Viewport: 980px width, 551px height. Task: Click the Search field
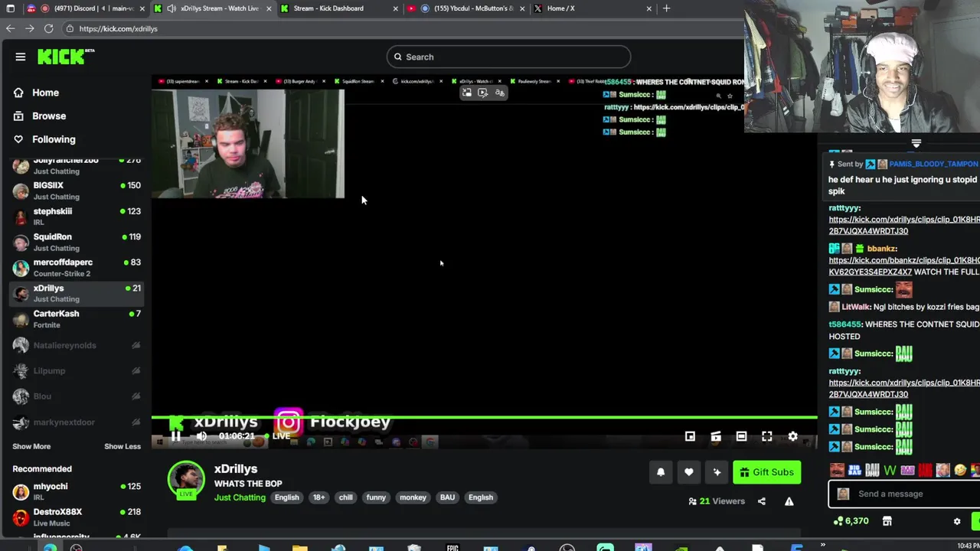tap(508, 57)
